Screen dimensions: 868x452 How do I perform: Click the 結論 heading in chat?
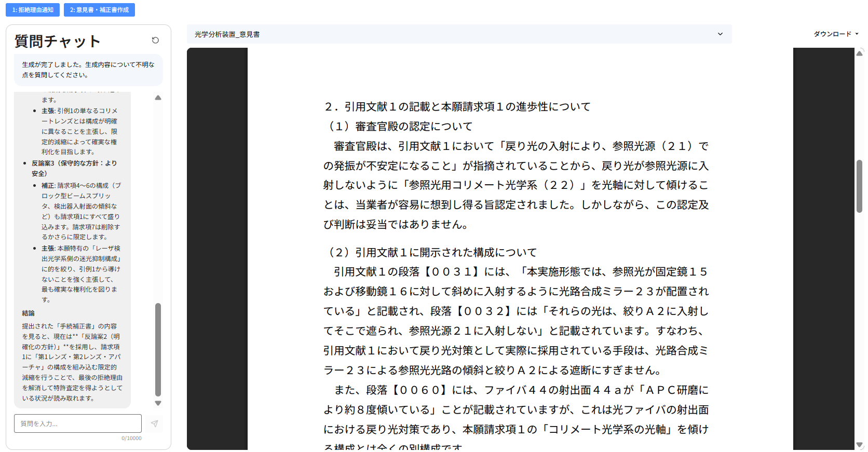point(28,313)
